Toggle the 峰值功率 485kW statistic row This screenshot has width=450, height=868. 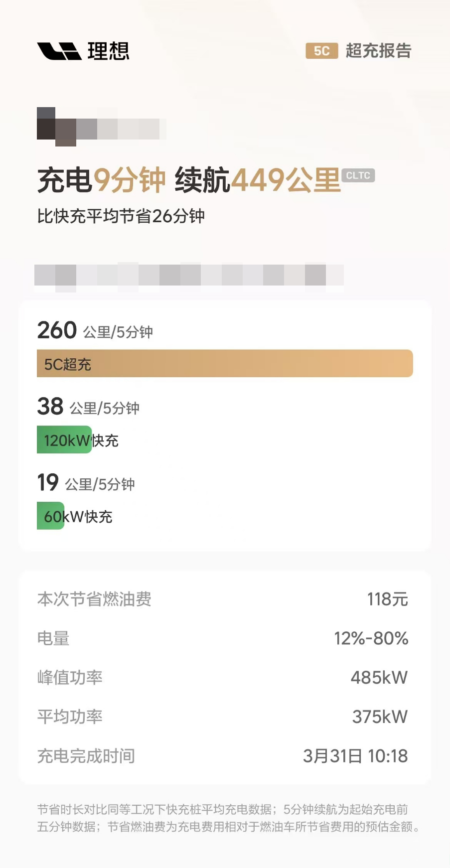pyautogui.click(x=224, y=677)
